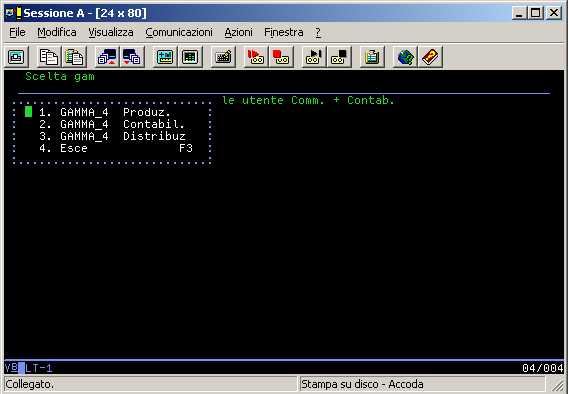The height and width of the screenshot is (394, 568).
Task: Click the red question mark help icon
Action: (430, 57)
